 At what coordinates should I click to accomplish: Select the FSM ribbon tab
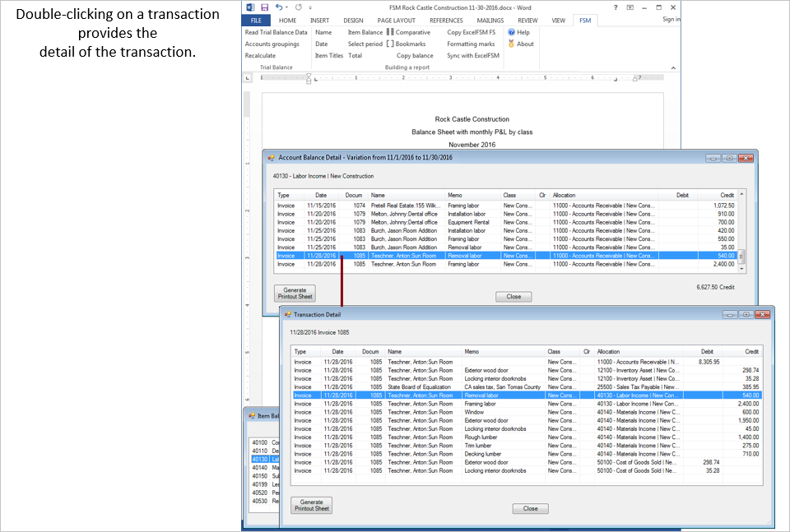(585, 20)
